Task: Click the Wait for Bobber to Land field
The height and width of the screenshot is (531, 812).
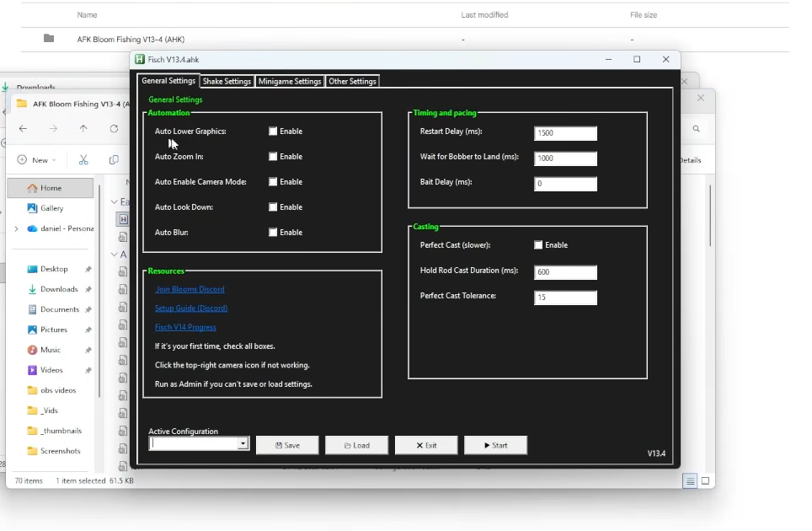Action: click(565, 158)
